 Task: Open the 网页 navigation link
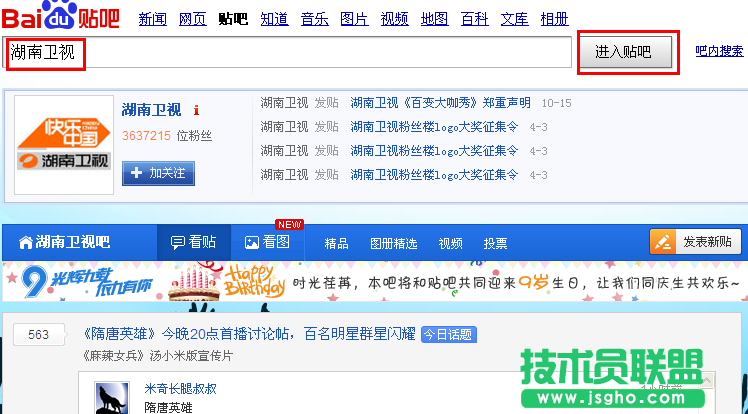pos(193,19)
